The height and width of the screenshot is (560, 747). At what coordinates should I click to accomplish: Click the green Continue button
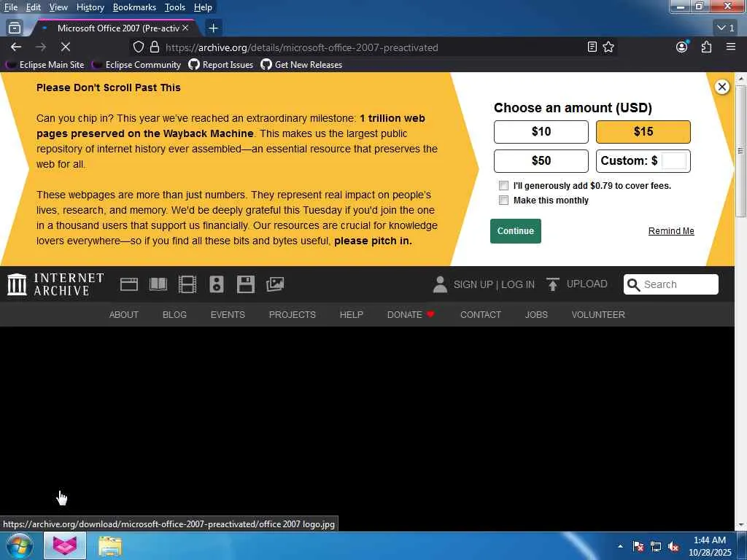[516, 231]
